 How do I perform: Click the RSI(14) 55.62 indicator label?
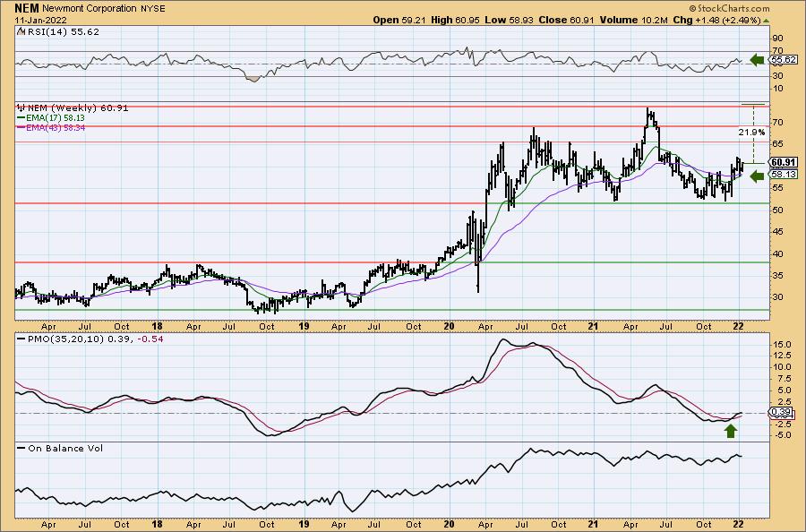(63, 32)
